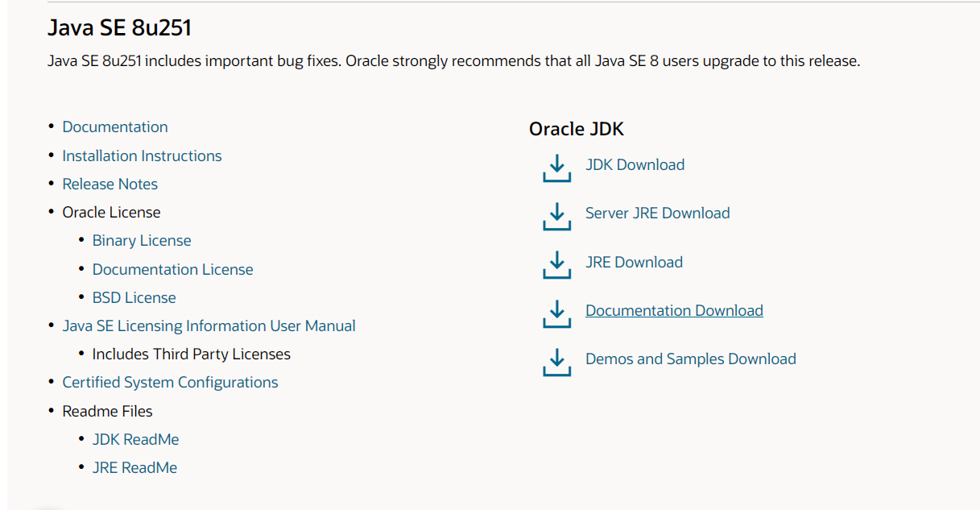Open the Certified System Configurations link
The width and height of the screenshot is (980, 510).
[170, 382]
